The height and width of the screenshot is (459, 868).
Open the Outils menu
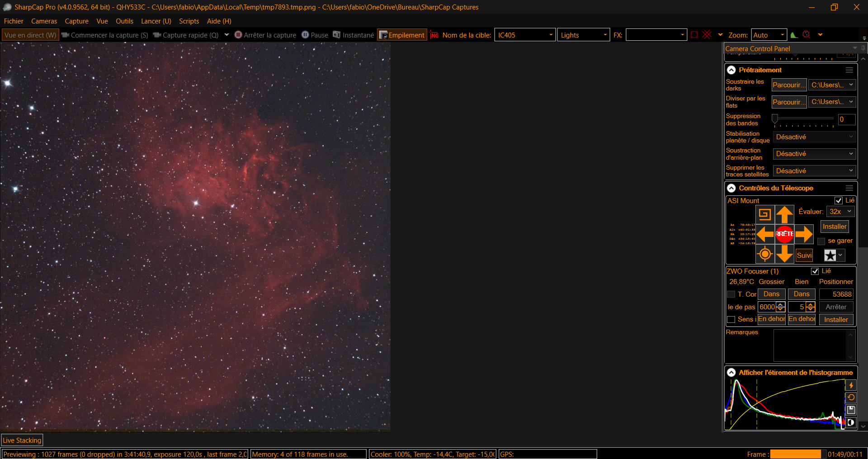[x=124, y=21]
